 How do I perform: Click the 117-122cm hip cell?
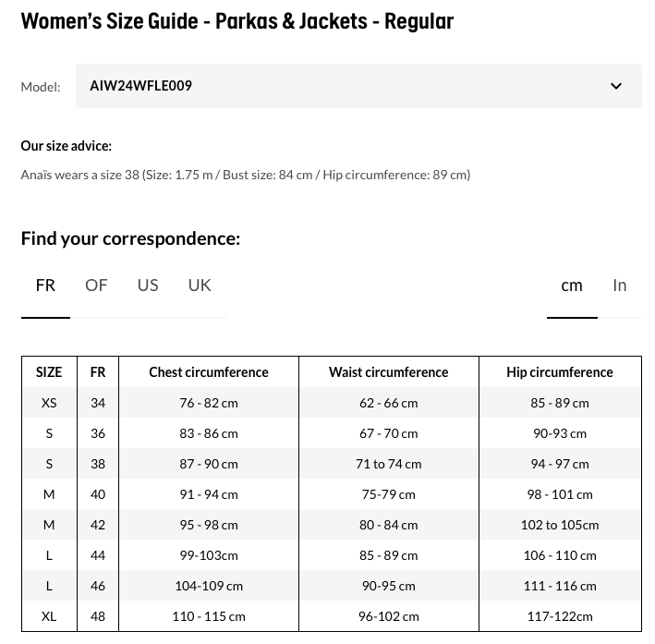coord(560,616)
